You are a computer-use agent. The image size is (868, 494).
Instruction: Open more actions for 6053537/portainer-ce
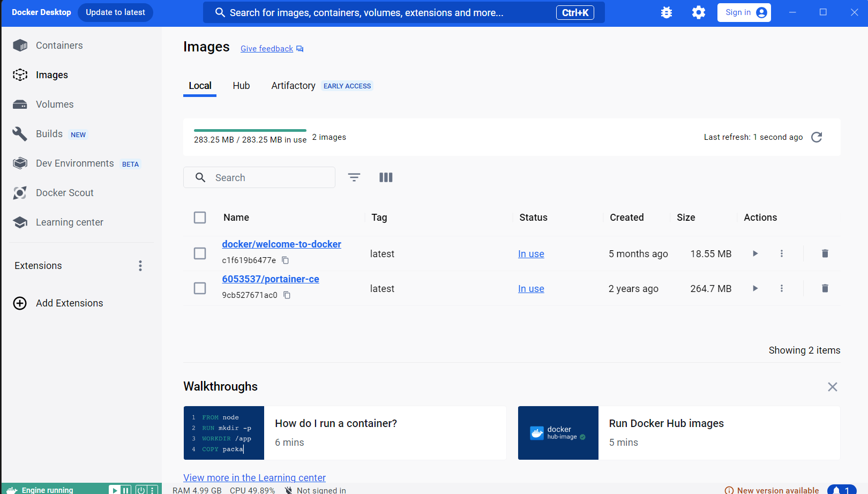[x=782, y=288]
